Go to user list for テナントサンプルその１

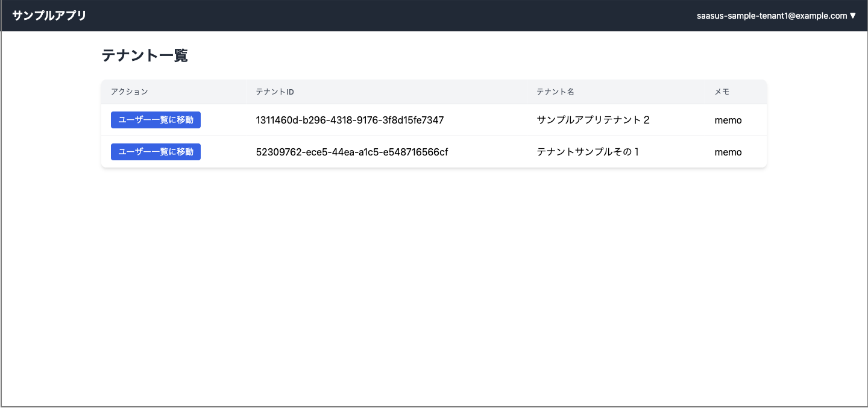tap(156, 152)
